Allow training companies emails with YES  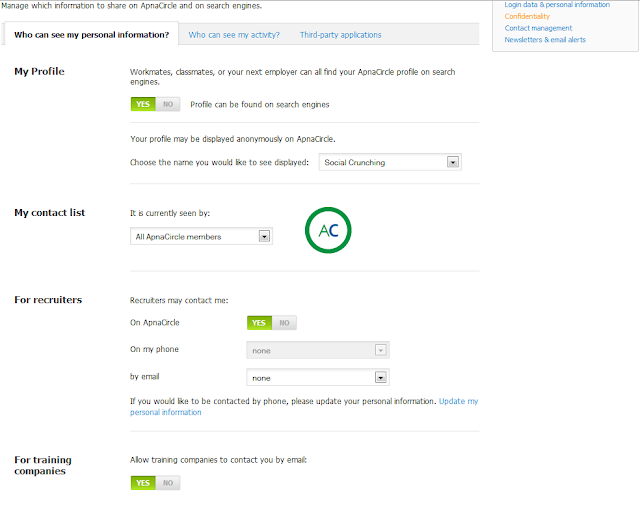(143, 483)
